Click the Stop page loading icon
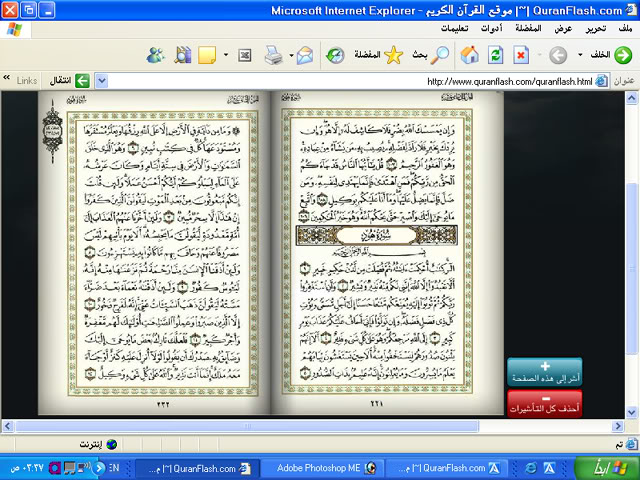 click(521, 55)
